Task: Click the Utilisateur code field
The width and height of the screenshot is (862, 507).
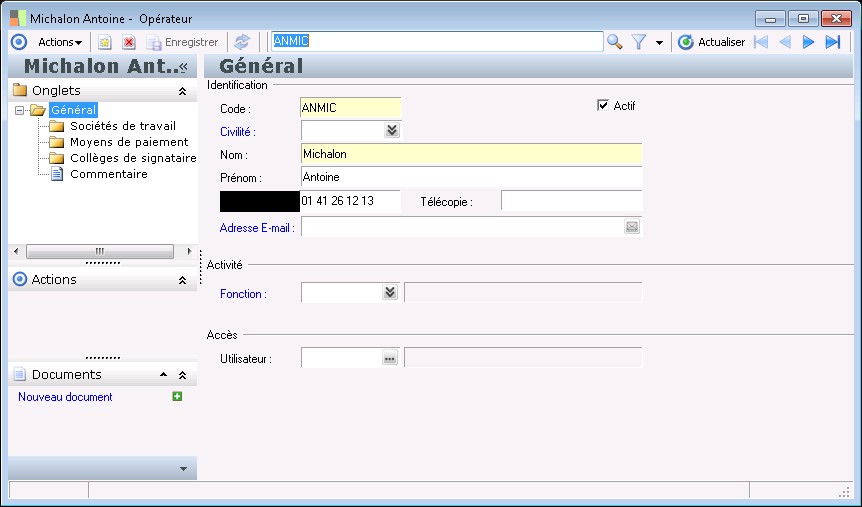Action: coord(341,357)
